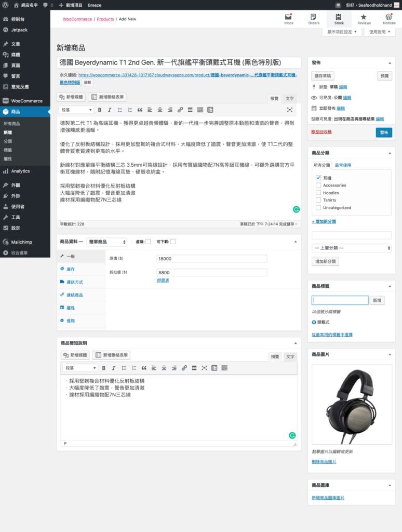402x532 pixels.
Task: Remove the 頭戴式 product tag
Action: coord(314,322)
